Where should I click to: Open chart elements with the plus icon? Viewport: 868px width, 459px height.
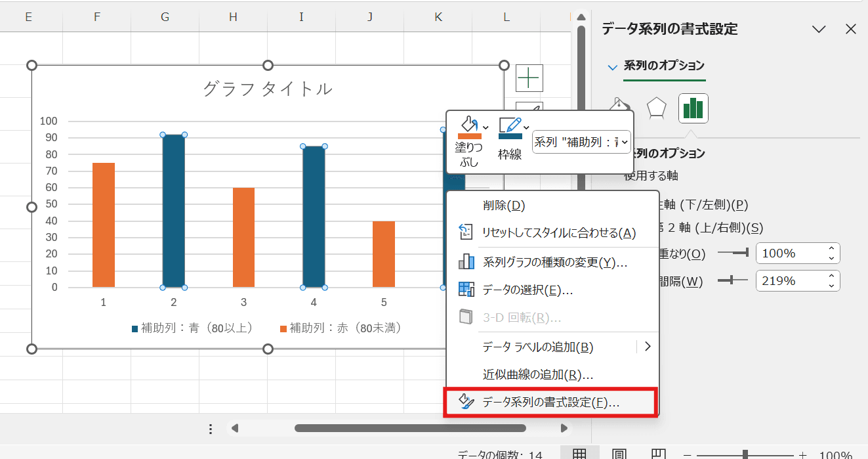pos(527,77)
